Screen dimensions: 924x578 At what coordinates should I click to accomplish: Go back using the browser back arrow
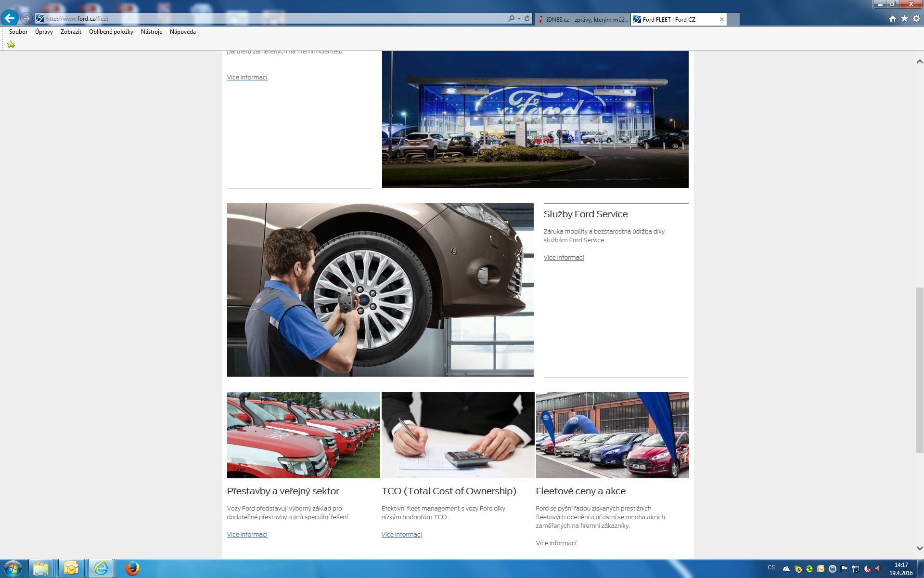tap(10, 18)
